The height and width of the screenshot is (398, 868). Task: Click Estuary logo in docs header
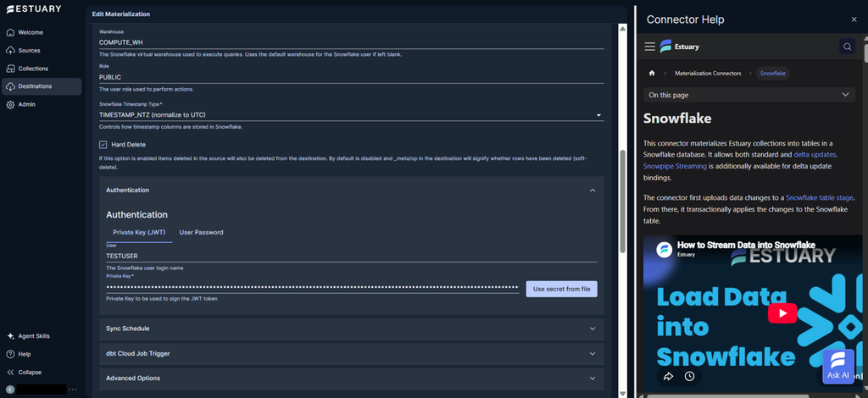679,47
